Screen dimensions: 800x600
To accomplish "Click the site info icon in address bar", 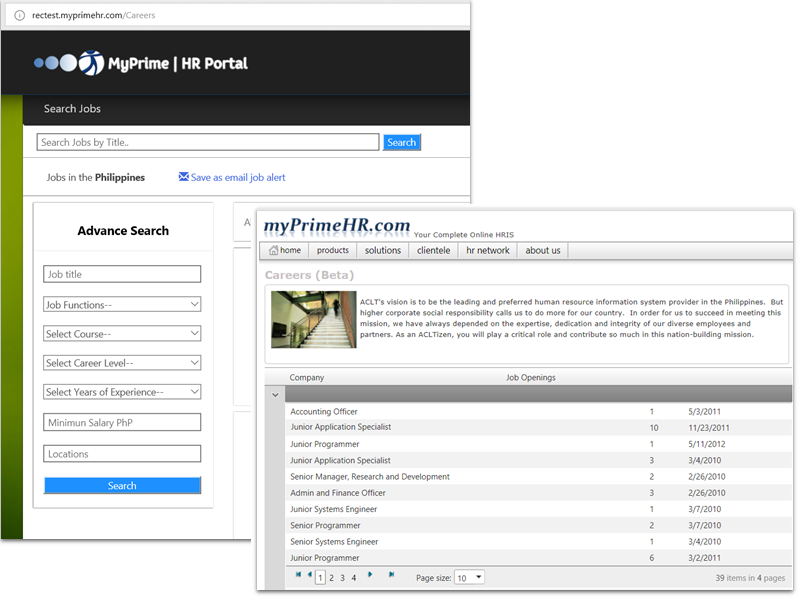I will point(19,15).
